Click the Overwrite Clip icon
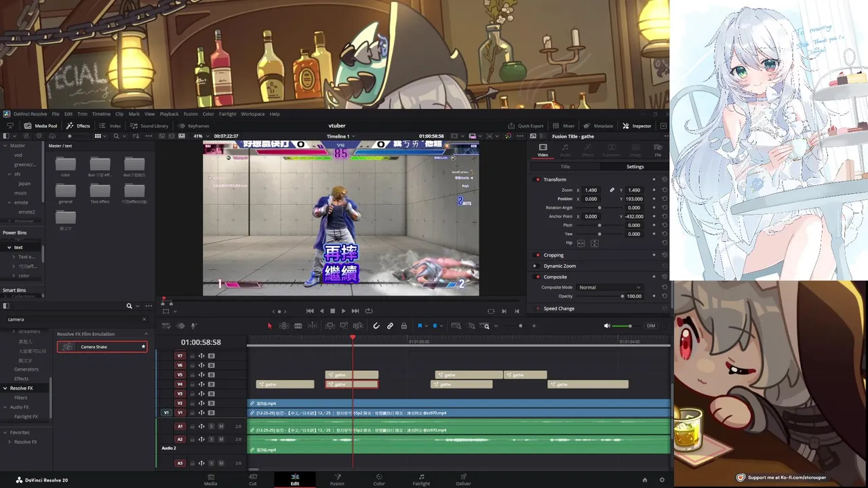 pyautogui.click(x=344, y=326)
